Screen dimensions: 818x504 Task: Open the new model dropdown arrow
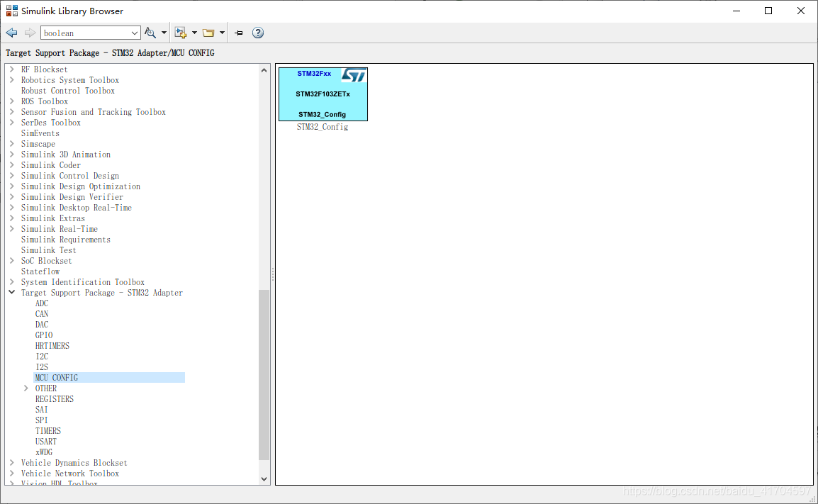coord(194,33)
